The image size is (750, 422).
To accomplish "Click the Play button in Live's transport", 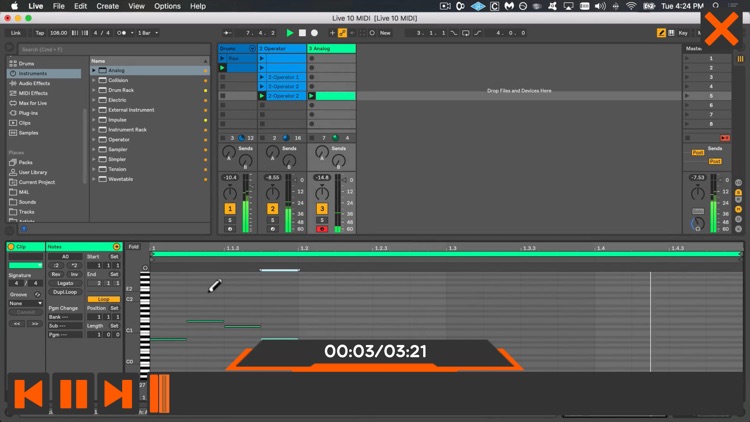I will [x=289, y=33].
